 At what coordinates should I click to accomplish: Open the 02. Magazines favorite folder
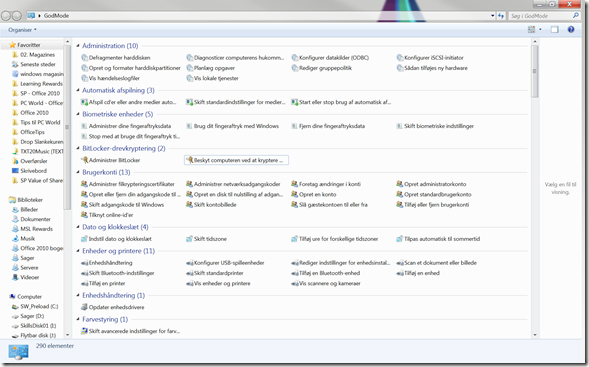pos(34,54)
